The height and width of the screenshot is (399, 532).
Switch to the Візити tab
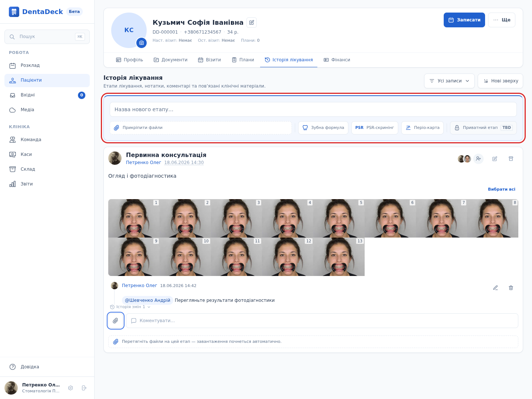(209, 60)
